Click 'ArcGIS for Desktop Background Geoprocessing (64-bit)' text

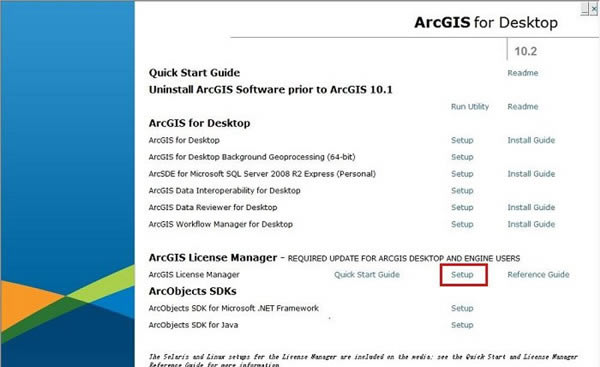click(x=252, y=157)
